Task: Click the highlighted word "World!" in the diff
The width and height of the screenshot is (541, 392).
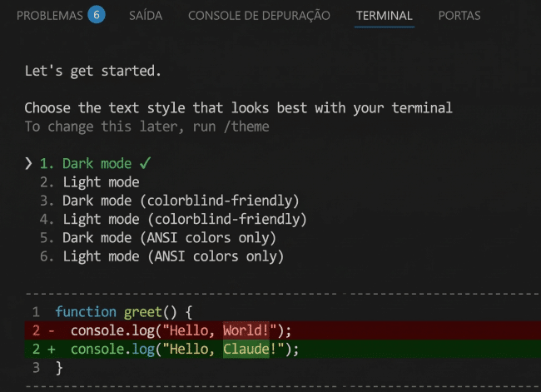Action: 246,330
